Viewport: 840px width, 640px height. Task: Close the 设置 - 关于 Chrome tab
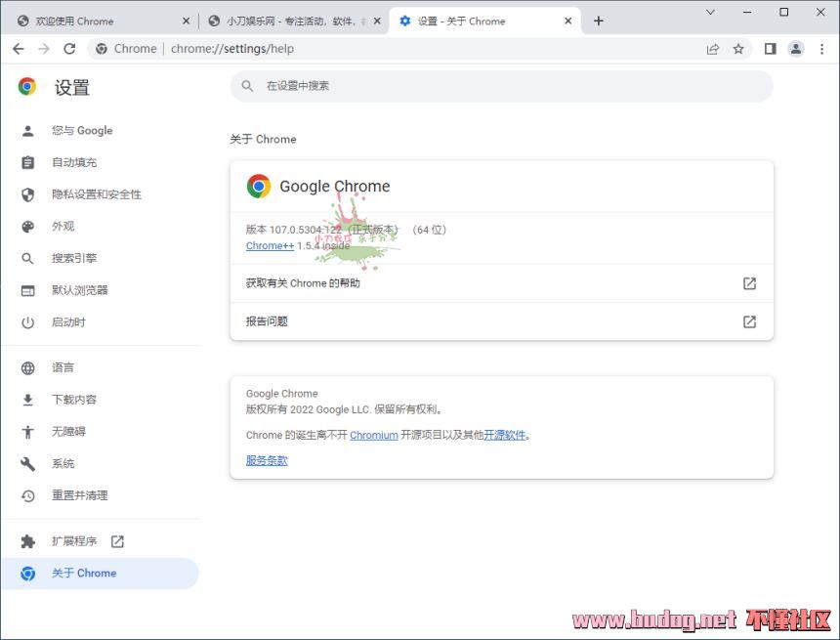[567, 21]
